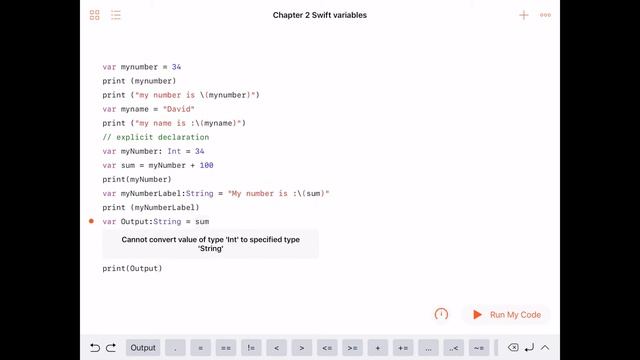Click code line print(myNumber)
Viewport: 640px width, 360px height.
pyautogui.click(x=137, y=180)
